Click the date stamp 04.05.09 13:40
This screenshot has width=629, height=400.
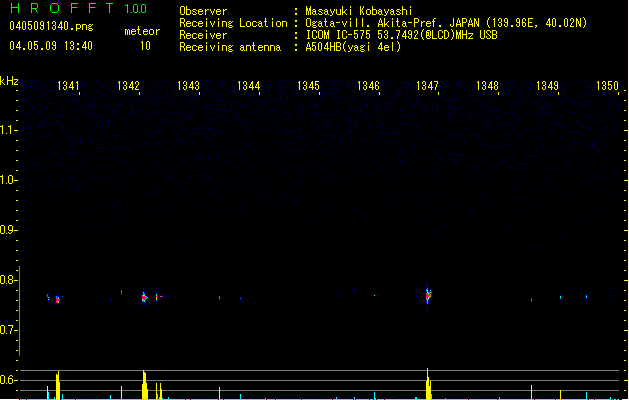point(51,46)
